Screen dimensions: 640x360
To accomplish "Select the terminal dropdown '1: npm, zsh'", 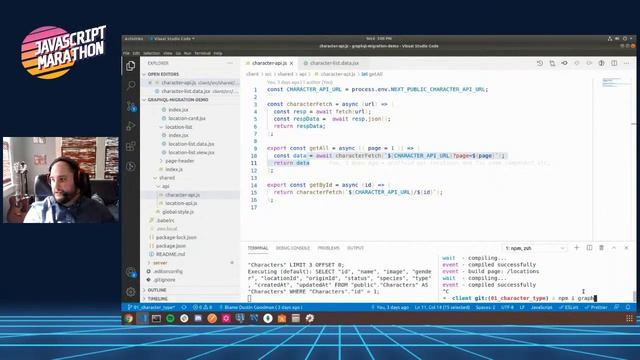I will pos(534,248).
